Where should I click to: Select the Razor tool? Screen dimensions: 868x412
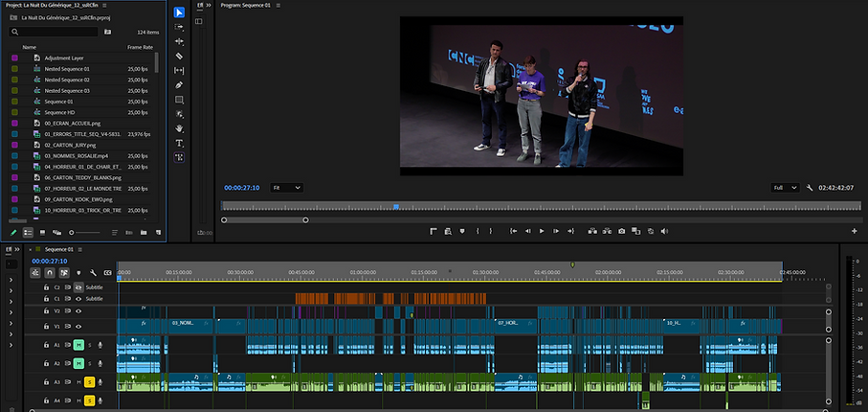point(179,56)
